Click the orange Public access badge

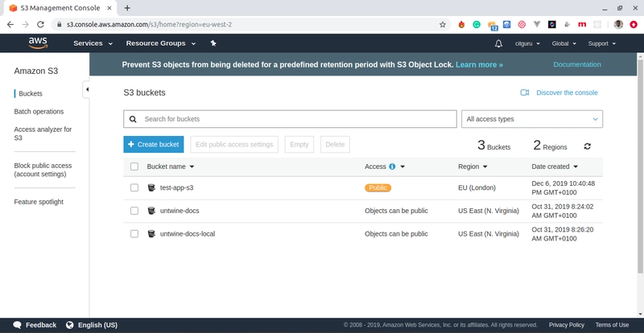click(x=378, y=187)
